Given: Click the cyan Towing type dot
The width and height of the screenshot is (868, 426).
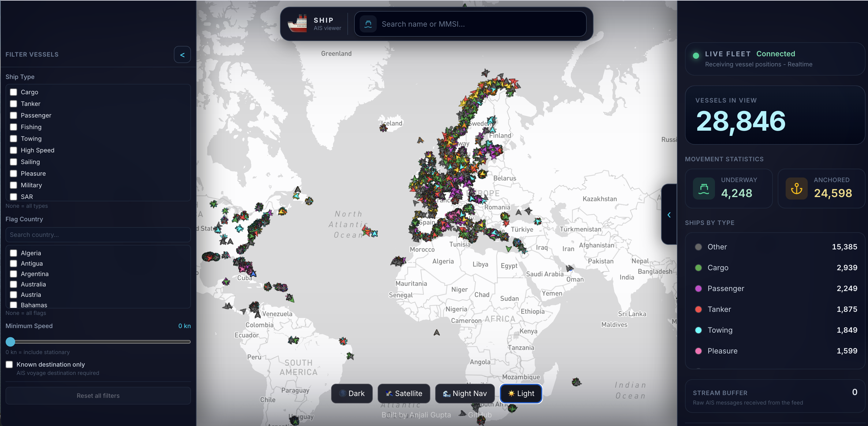Looking at the screenshot, I should click(698, 330).
